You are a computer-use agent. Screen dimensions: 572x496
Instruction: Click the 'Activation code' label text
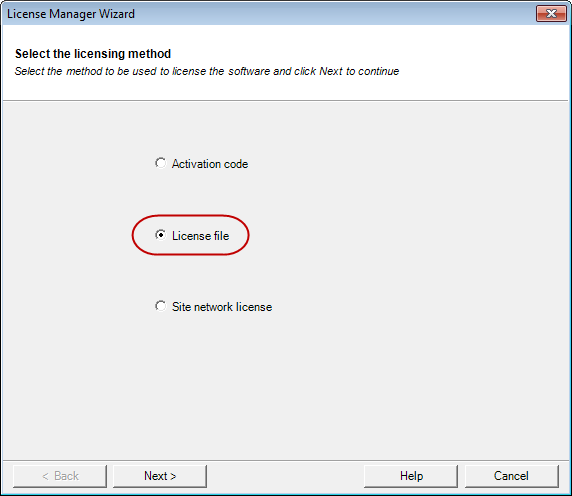click(x=210, y=164)
